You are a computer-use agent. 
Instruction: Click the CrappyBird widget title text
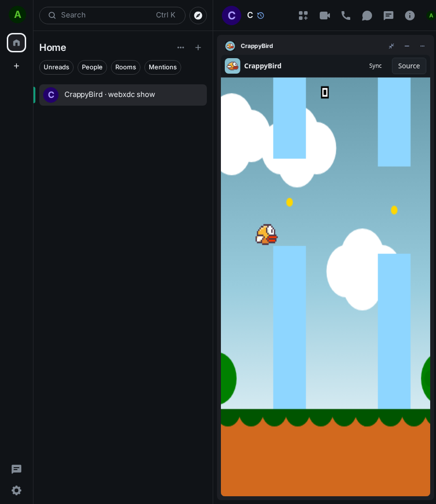257,46
